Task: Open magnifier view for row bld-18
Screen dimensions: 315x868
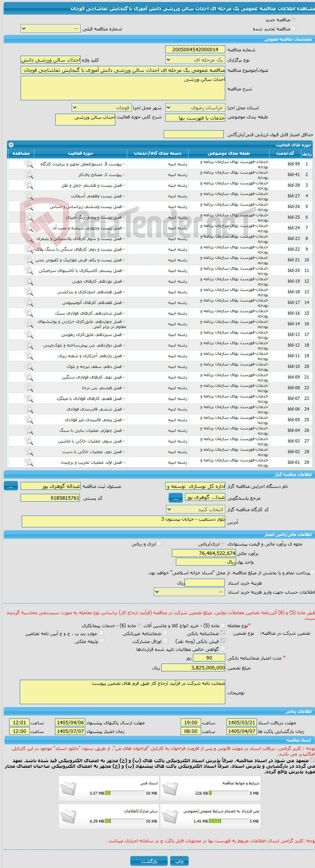Action: pos(28,292)
